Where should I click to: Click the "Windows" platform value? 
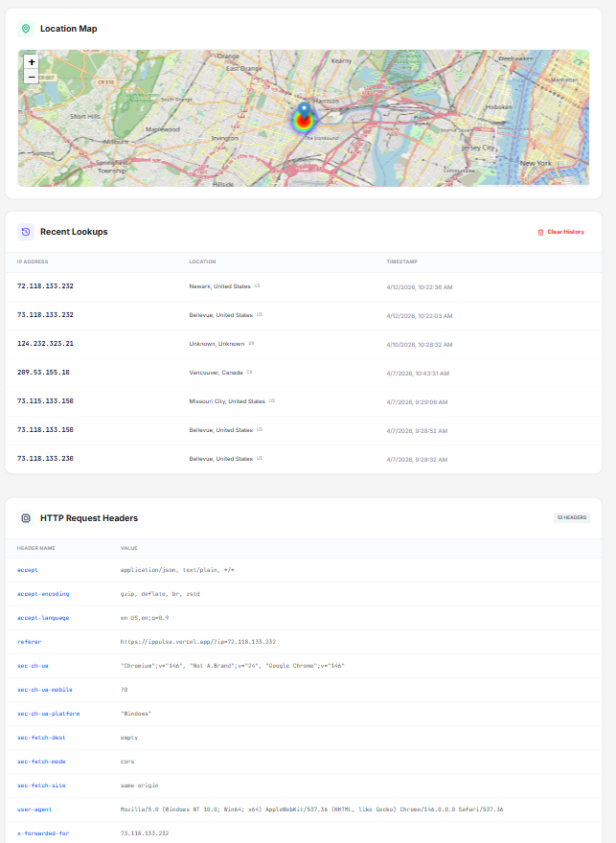click(x=136, y=714)
